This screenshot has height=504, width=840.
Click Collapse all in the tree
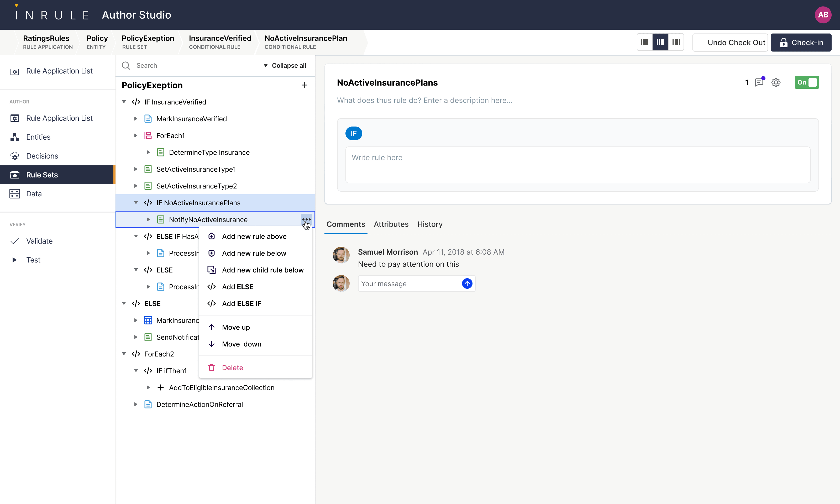click(285, 66)
